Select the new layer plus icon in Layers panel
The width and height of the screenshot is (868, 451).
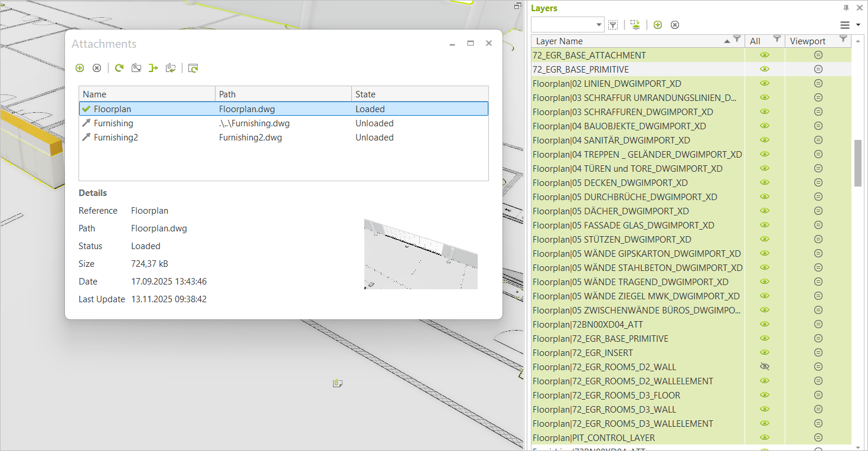[x=658, y=25]
